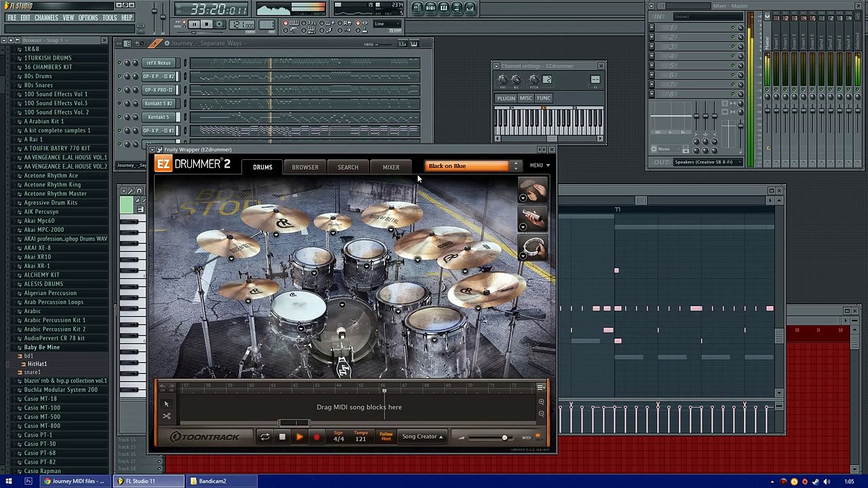Click the FL Studio record button
The height and width of the screenshot is (488, 868).
[x=220, y=24]
